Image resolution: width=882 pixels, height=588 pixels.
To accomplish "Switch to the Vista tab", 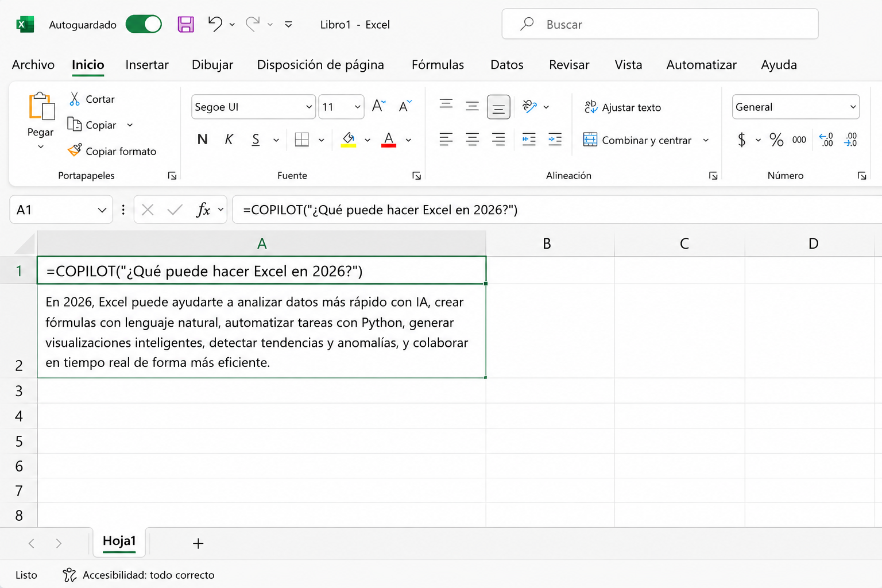I will pos(628,65).
